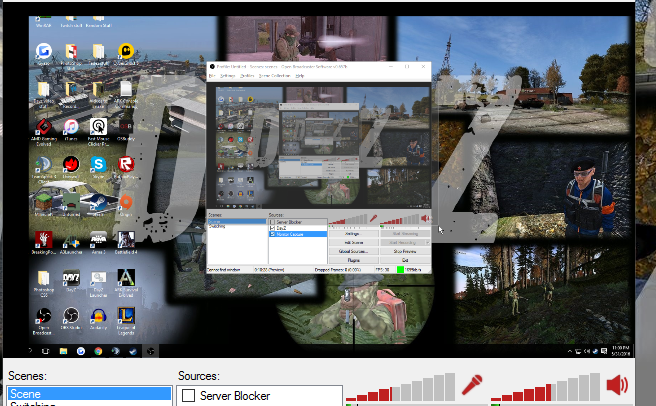656x406 pixels.
Task: Open Scene Collection menu in the small OBS window
Action: pyautogui.click(x=274, y=76)
